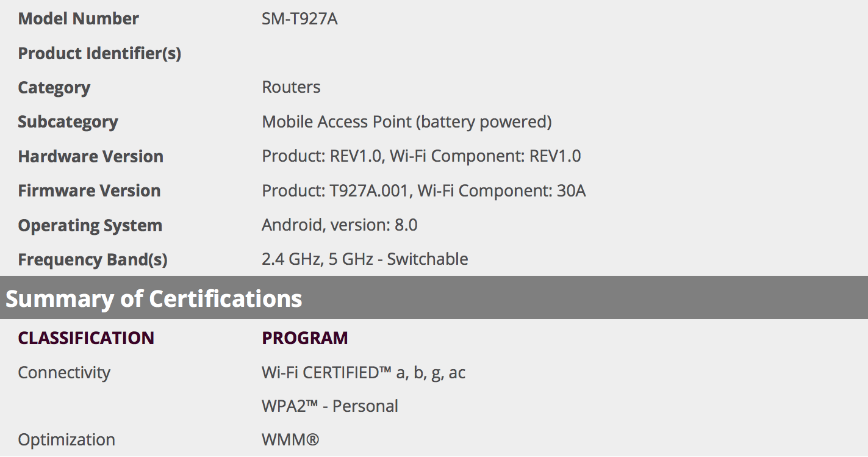Click the Model Number label
This screenshot has width=868, height=457.
tap(78, 19)
